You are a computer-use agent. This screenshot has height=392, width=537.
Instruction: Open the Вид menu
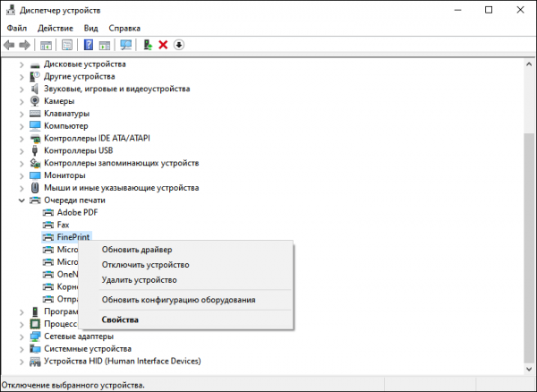pyautogui.click(x=90, y=28)
